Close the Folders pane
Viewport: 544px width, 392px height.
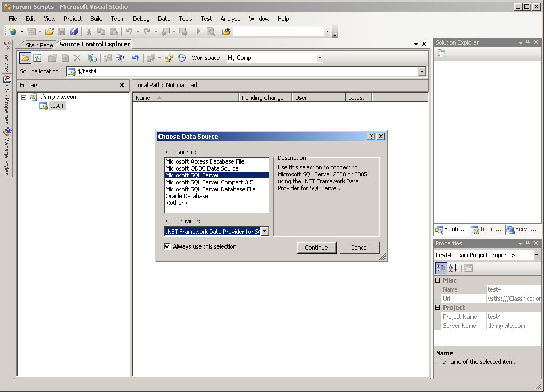pos(122,86)
